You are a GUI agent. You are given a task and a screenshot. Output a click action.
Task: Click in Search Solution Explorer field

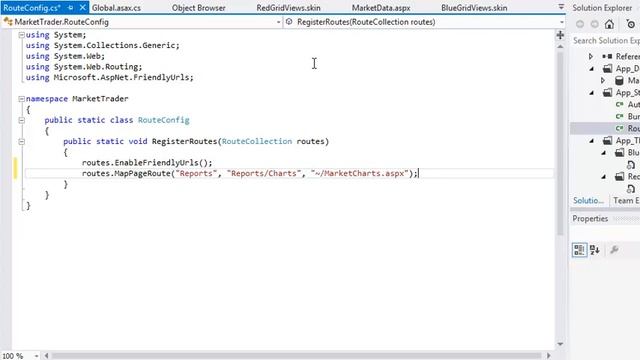(605, 40)
